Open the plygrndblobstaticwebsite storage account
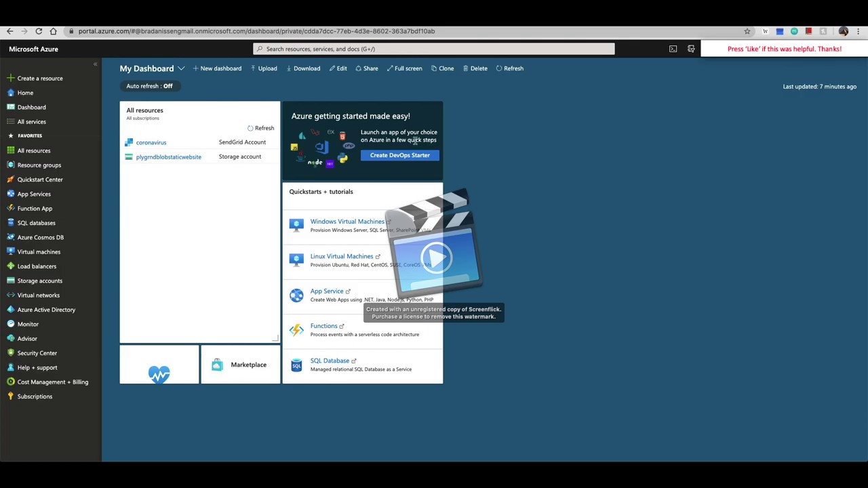Image resolution: width=868 pixels, height=488 pixels. tap(169, 157)
